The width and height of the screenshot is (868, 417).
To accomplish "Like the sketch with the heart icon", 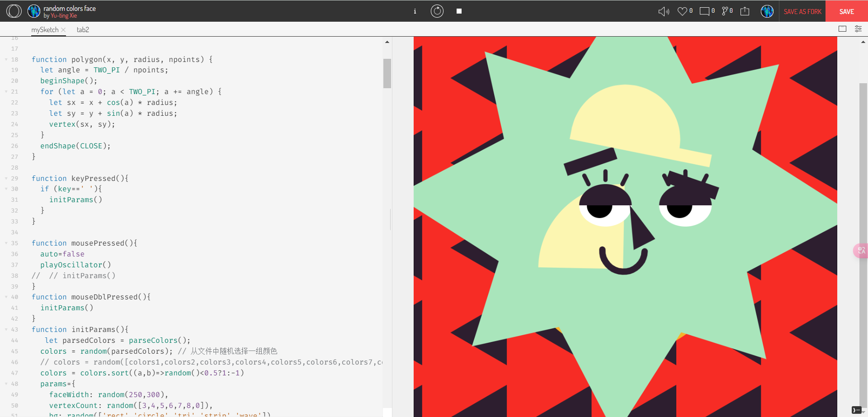I will 682,11.
